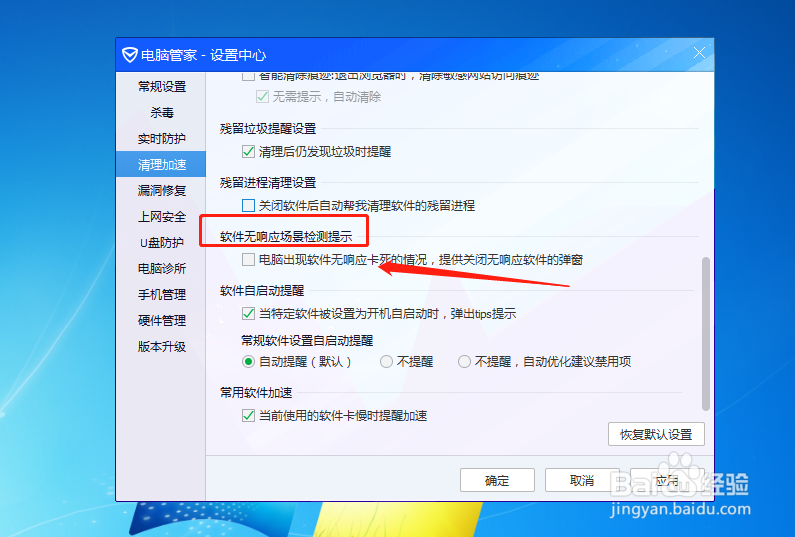Switch to 手机管理 settings
Image resolution: width=795 pixels, height=537 pixels.
click(x=162, y=295)
